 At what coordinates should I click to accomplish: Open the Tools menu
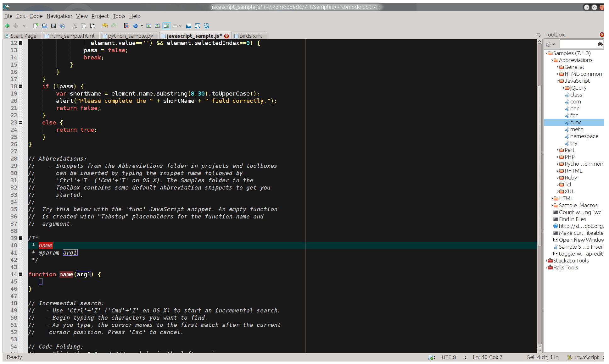tap(119, 16)
